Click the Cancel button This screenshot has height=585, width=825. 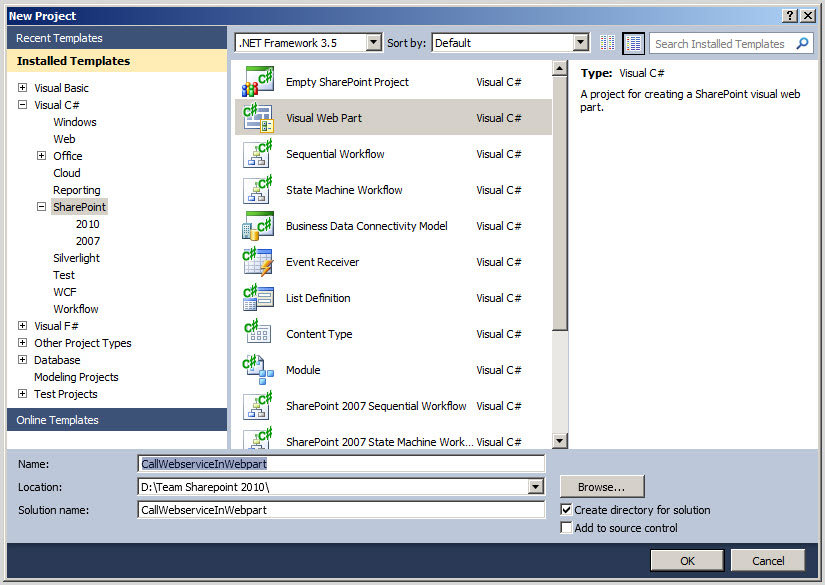tap(768, 561)
